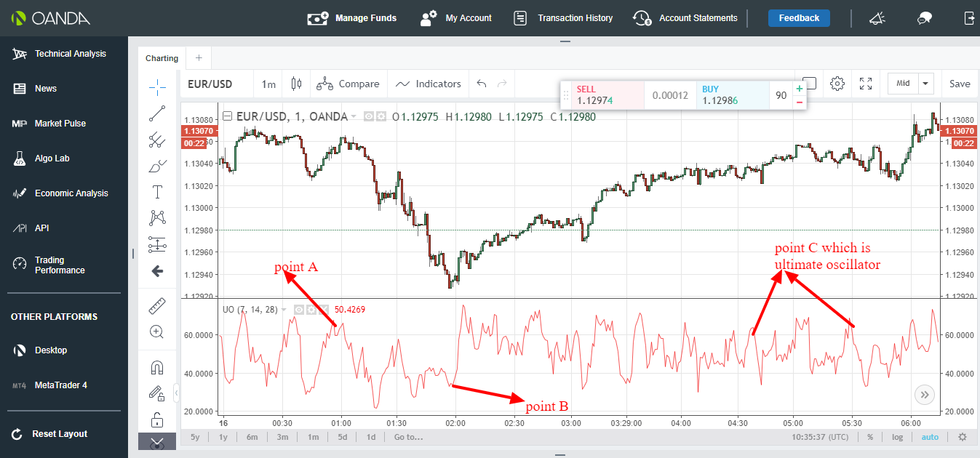The height and width of the screenshot is (458, 980).
Task: Set chart range to 5d
Action: [342, 437]
